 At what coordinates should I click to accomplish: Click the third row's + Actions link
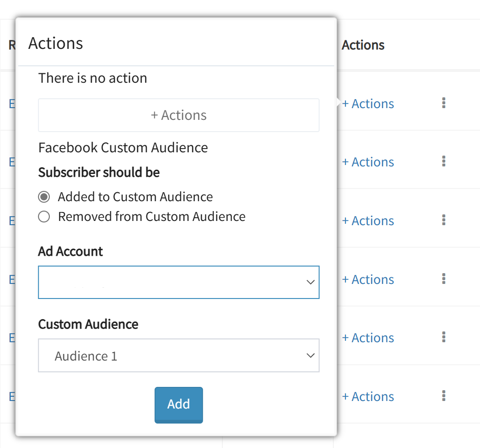(x=368, y=220)
